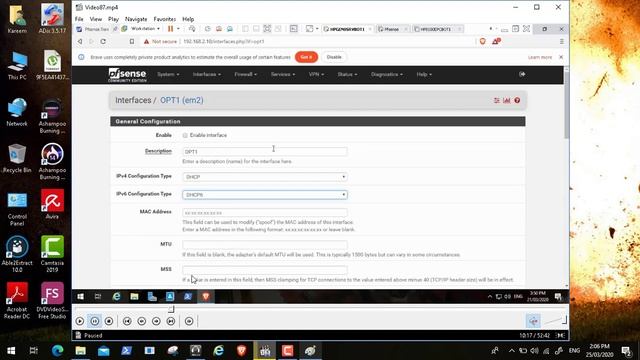The height and width of the screenshot is (360, 640).
Task: Click the Brave rewards triangle icon
Action: (496, 41)
